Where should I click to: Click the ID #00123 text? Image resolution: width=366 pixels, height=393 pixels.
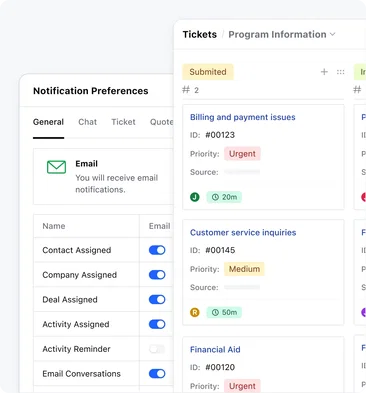click(x=212, y=135)
